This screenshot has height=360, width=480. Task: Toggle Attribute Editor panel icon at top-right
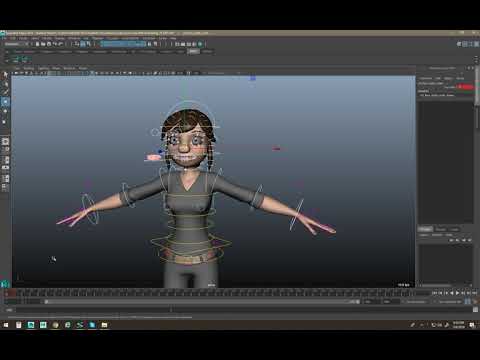click(x=465, y=44)
